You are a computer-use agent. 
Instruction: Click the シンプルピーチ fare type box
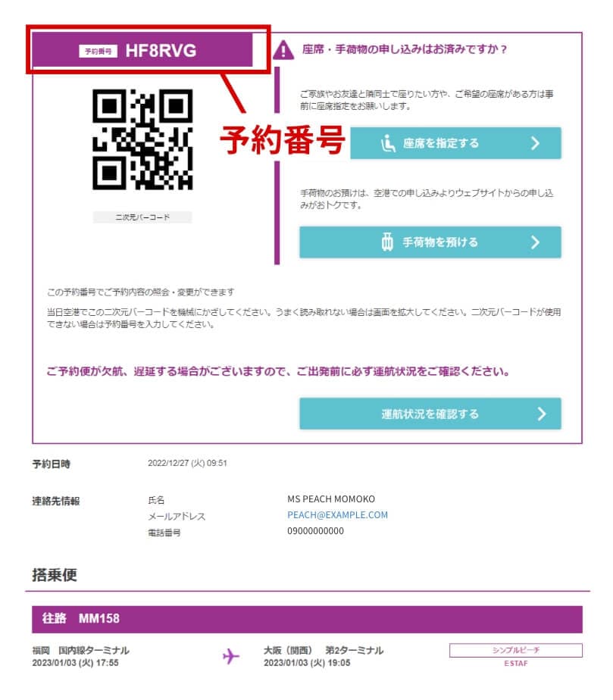click(516, 650)
